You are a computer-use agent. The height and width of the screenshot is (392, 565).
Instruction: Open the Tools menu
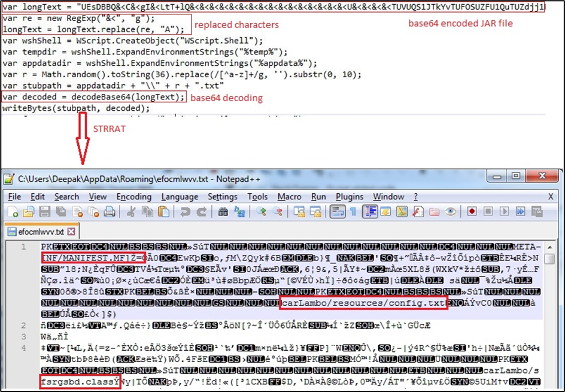257,197
